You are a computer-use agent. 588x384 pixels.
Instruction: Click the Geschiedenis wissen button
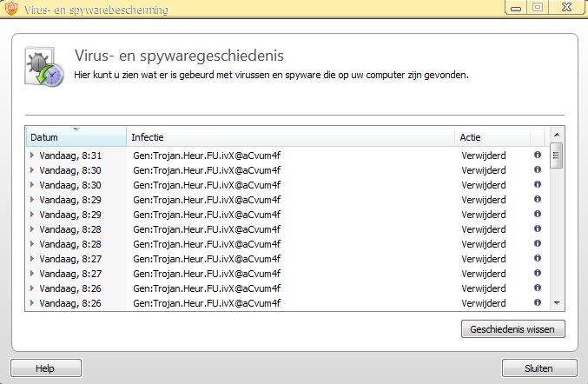(x=513, y=330)
